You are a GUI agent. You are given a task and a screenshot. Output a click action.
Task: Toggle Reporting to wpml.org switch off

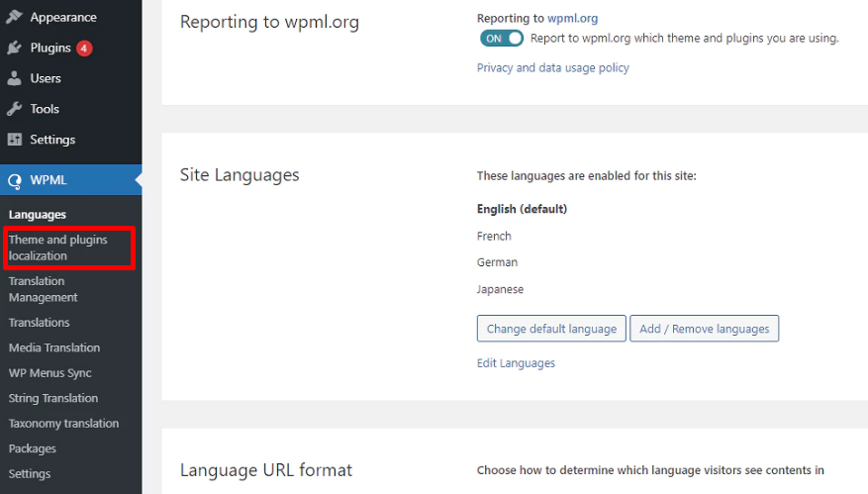(502, 39)
